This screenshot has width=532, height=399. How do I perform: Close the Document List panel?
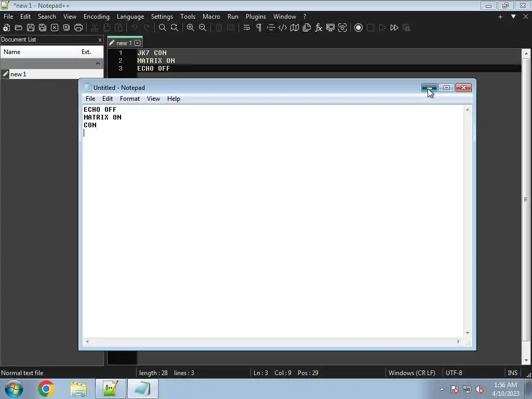point(100,39)
